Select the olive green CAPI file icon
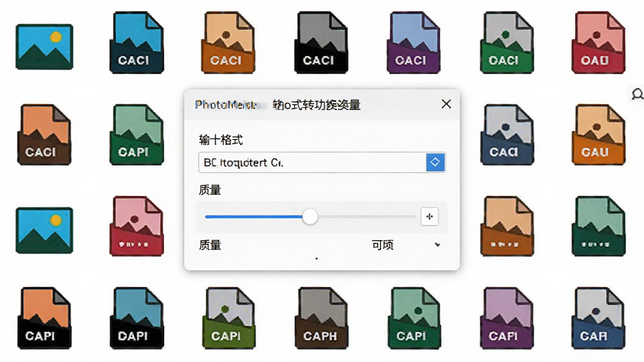Viewport: 644px width, 362px height. tap(228, 318)
